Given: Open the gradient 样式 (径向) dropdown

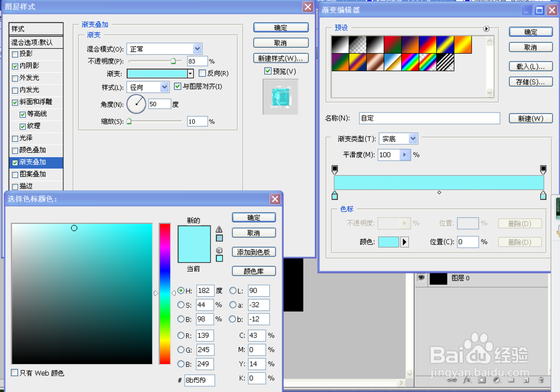Looking at the screenshot, I should pos(147,87).
